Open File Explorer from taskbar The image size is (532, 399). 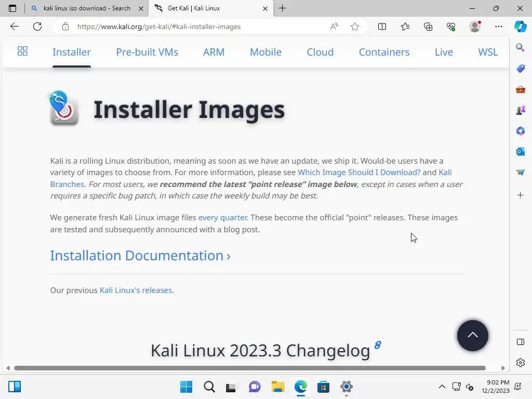coord(277,387)
